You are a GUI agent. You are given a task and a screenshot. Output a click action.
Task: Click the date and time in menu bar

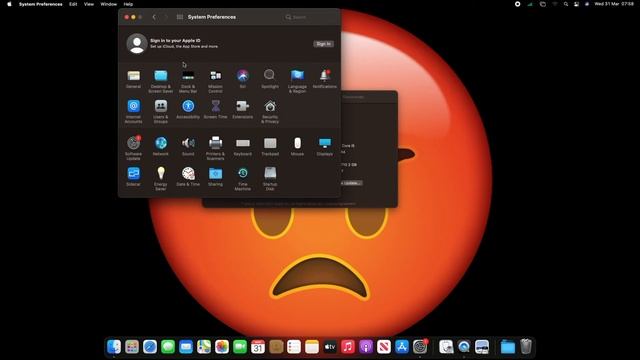coord(614,4)
